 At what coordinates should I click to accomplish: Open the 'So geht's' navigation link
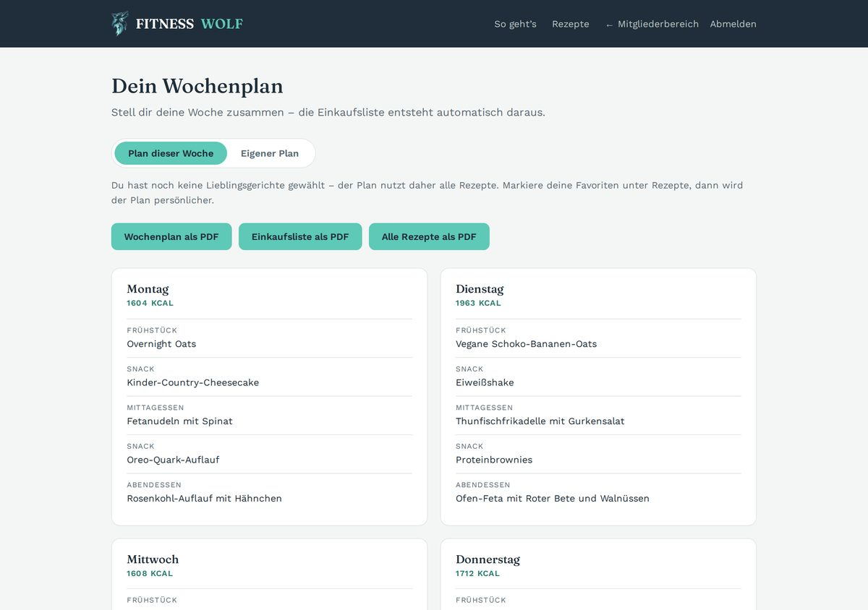(515, 24)
